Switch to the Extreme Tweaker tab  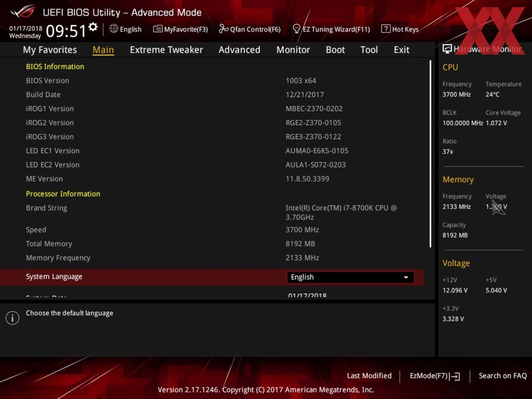pos(166,50)
